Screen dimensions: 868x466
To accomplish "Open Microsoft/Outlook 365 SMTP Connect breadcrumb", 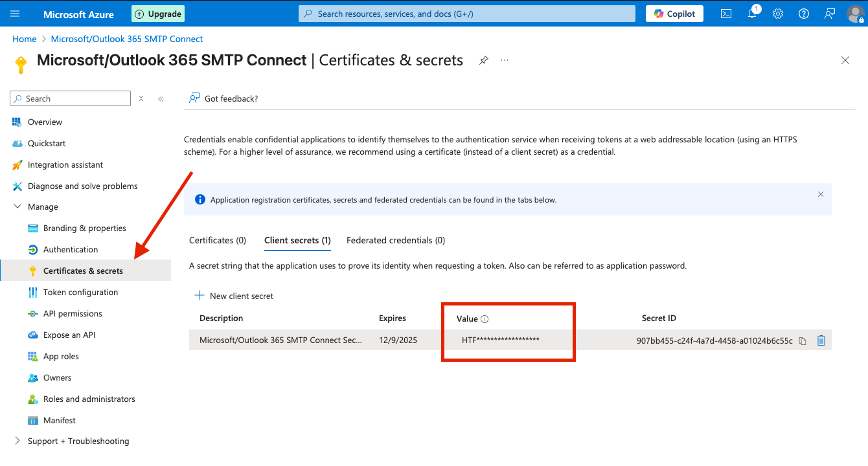I will (127, 39).
